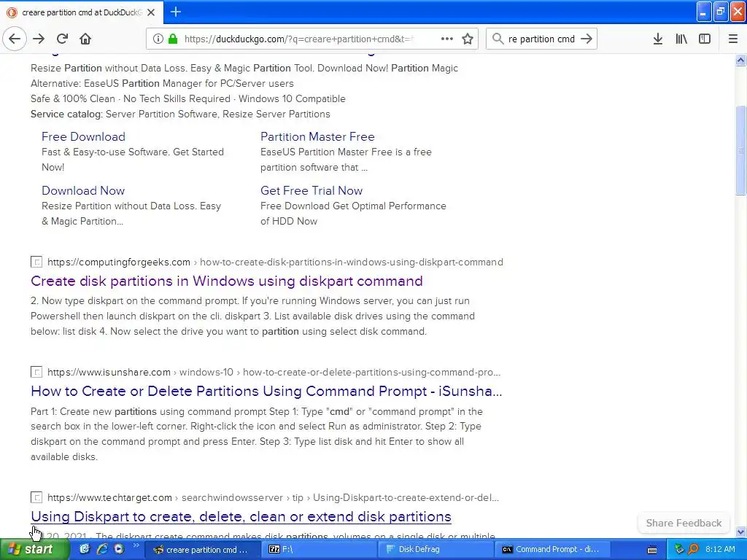Screen dimensions: 747x560
Task: Click the 8:12 AM taskbar clock
Action: (720, 549)
